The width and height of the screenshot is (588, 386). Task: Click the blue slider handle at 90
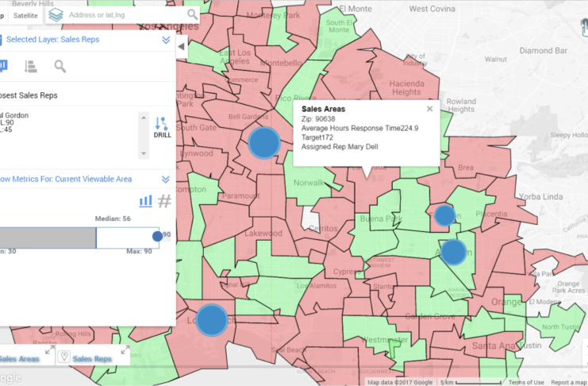coord(157,236)
